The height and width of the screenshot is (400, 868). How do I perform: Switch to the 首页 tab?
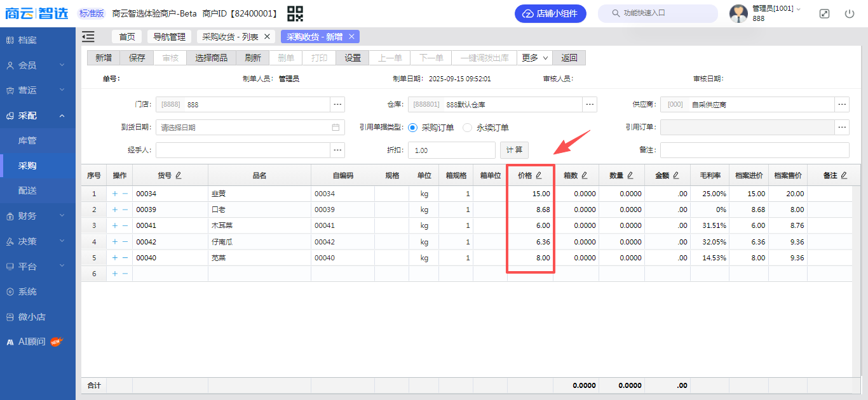[127, 37]
